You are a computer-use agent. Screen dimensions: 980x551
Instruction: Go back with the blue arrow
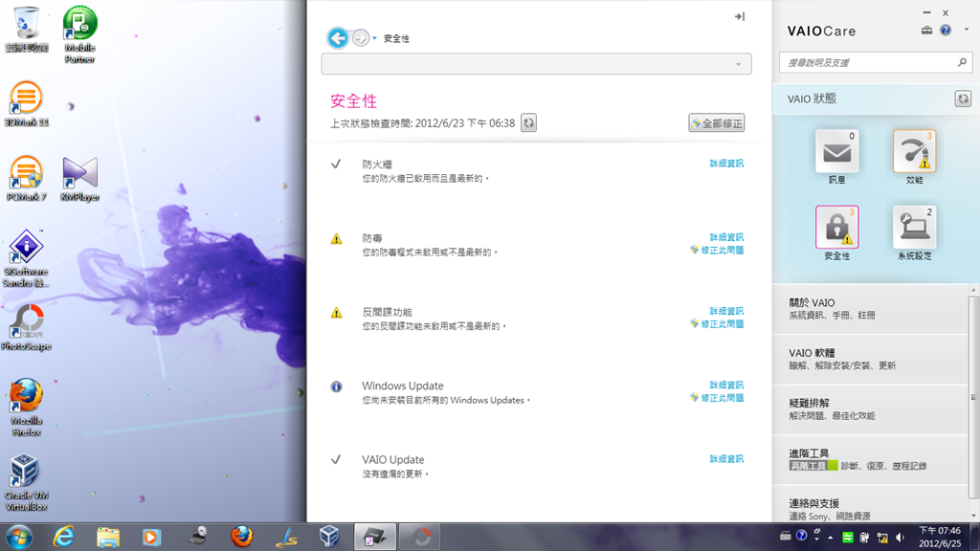point(338,38)
